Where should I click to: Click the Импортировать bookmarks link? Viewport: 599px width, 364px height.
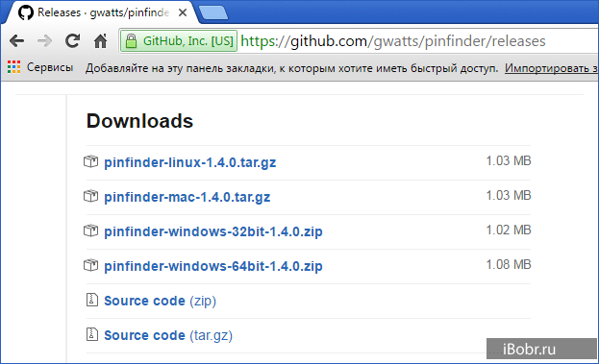(x=551, y=68)
